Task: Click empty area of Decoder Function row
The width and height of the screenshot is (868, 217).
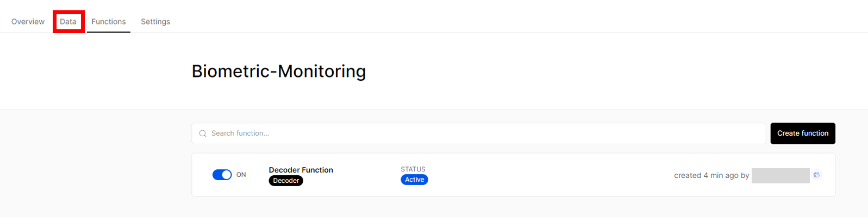Action: coord(544,175)
